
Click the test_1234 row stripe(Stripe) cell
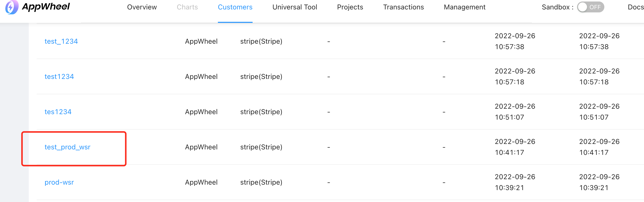[261, 41]
